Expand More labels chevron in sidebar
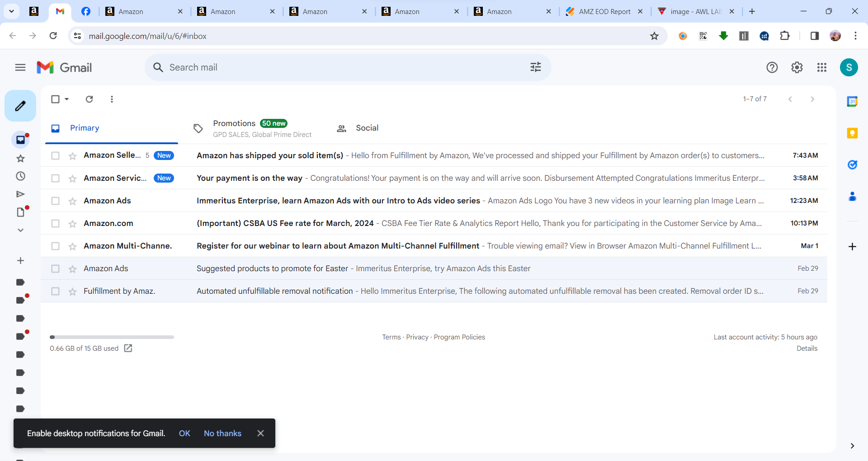The image size is (868, 461). (x=20, y=230)
